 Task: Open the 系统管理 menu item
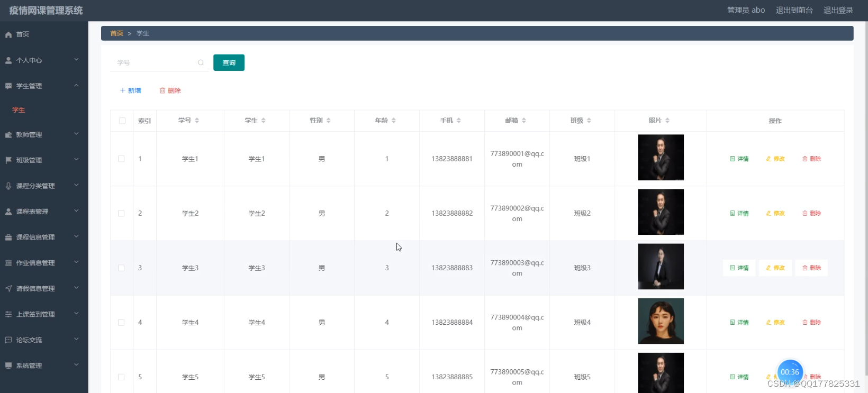pyautogui.click(x=44, y=365)
